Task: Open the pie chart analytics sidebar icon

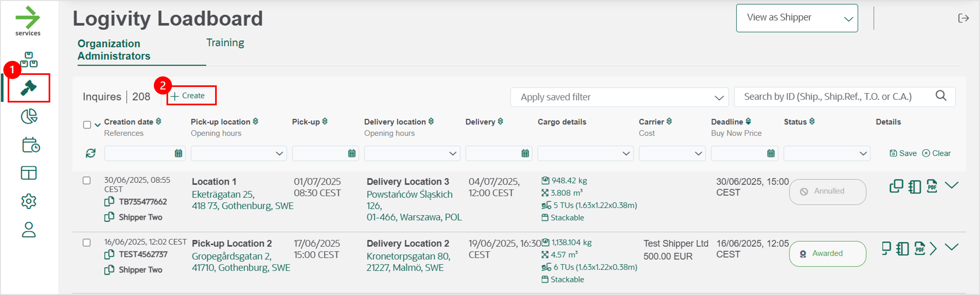Action: pos(29,117)
